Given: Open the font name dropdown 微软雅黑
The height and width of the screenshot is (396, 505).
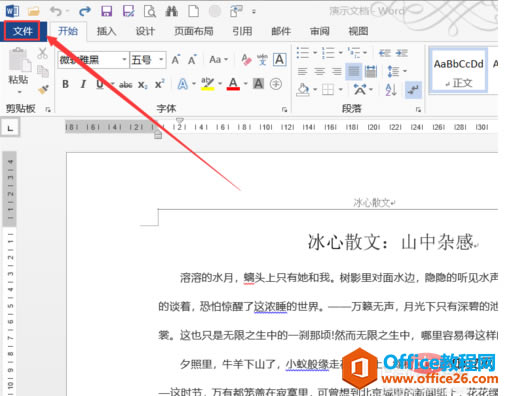Looking at the screenshot, I should coord(124,60).
